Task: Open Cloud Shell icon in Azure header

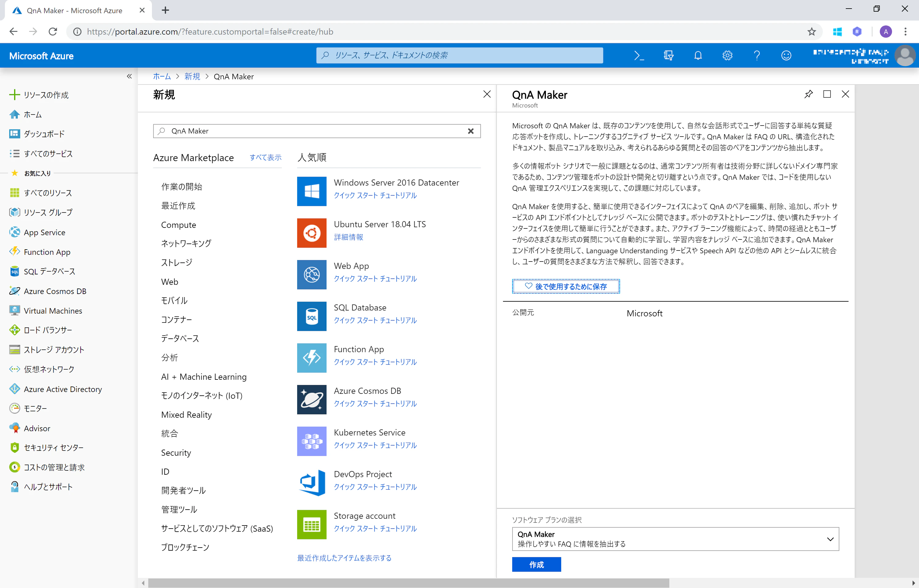Action: 639,55
